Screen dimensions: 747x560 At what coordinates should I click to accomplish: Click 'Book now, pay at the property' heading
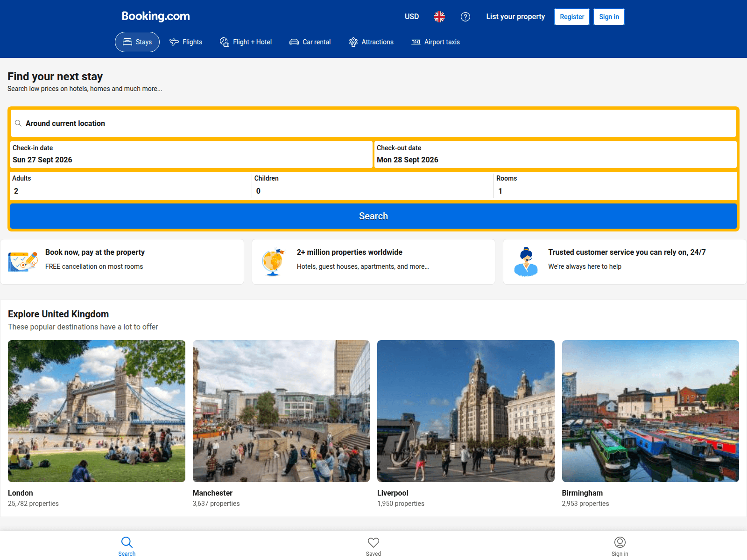95,252
